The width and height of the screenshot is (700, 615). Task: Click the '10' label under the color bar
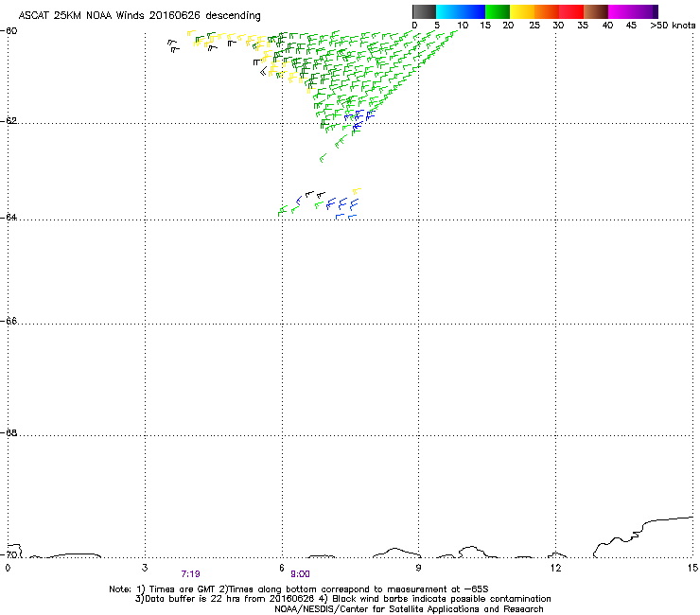463,26
